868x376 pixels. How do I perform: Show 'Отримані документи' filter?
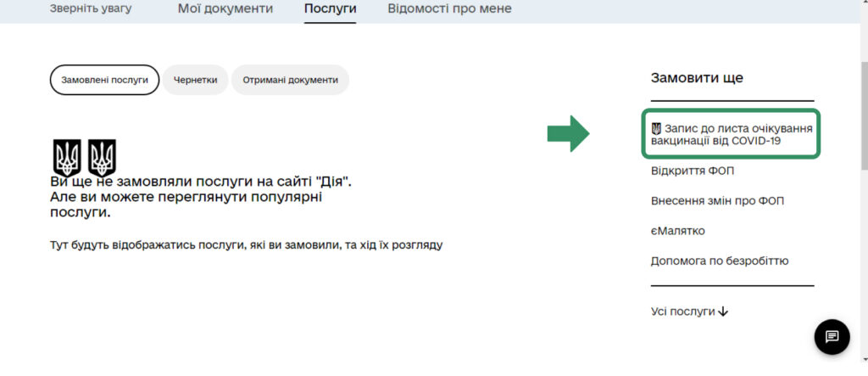pos(290,80)
